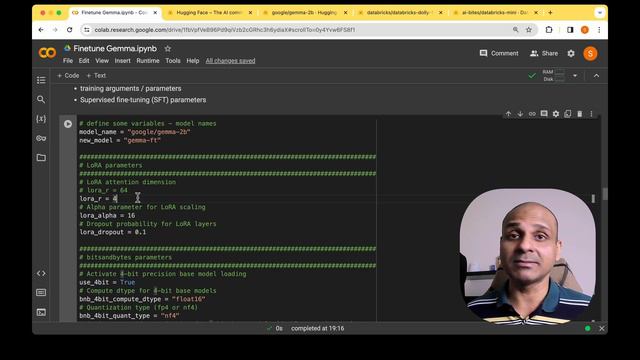Close the bottom status bar
This screenshot has width=640, height=360.
(x=602, y=328)
